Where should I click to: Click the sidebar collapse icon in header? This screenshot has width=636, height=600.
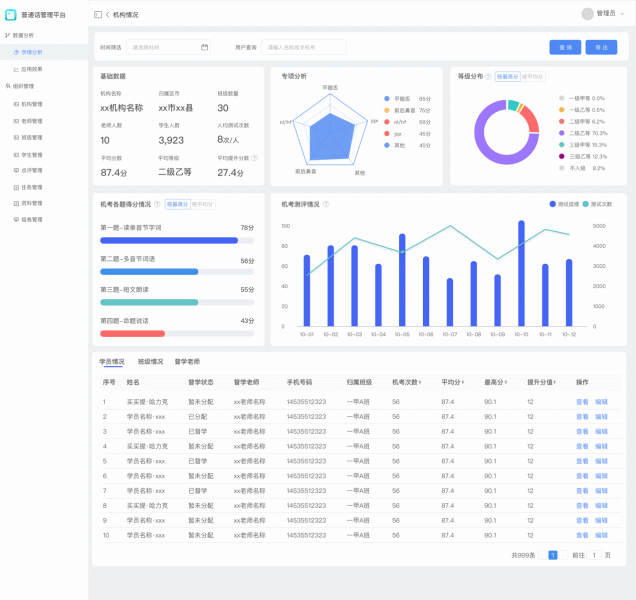click(98, 15)
